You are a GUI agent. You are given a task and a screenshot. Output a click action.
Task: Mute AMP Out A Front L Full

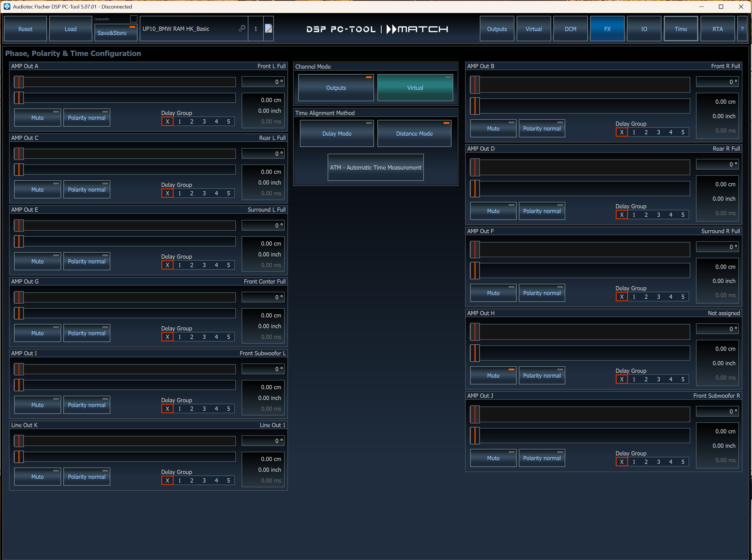37,118
